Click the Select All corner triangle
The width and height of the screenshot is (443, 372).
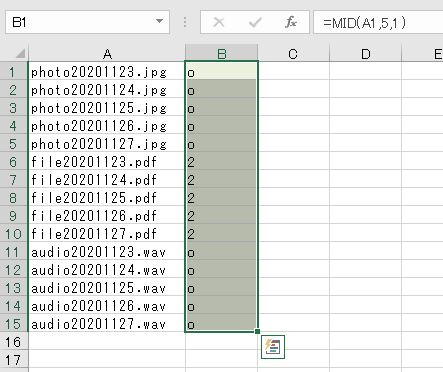[x=20, y=53]
